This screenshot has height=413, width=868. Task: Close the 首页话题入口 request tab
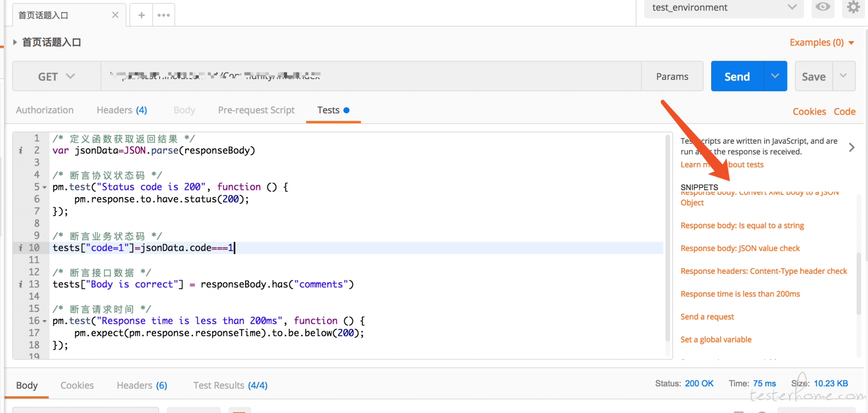click(115, 15)
